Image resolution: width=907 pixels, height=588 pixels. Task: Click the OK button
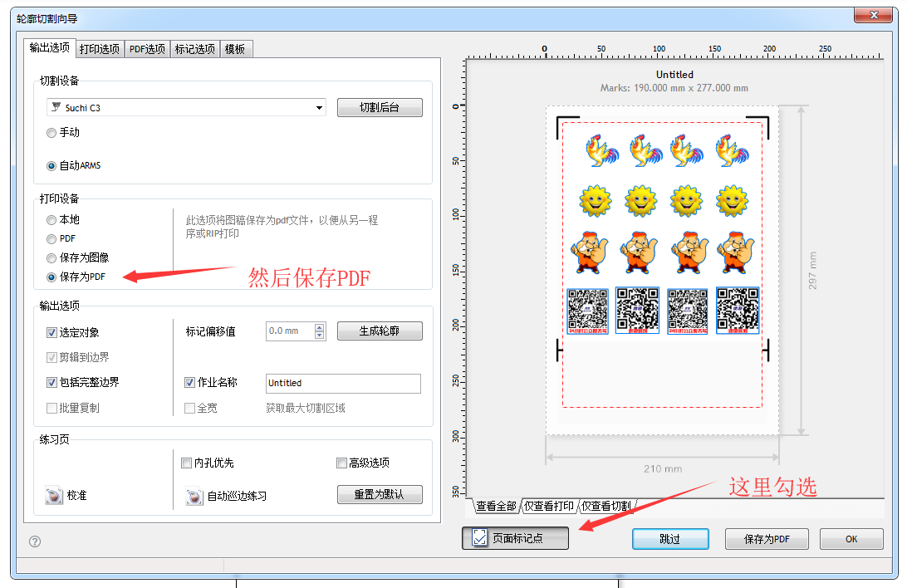pos(851,539)
